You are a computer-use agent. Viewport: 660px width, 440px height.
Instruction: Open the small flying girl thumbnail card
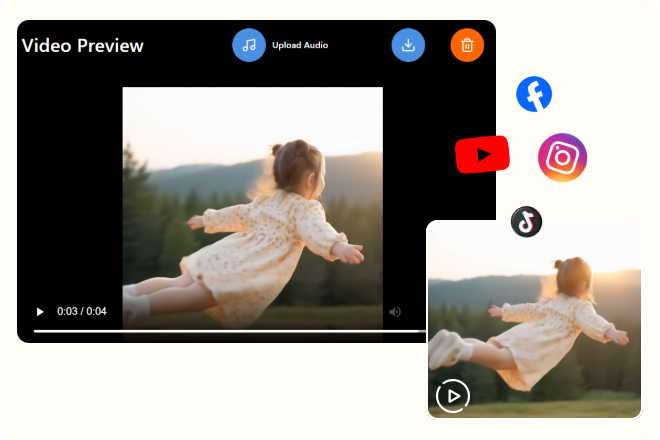point(534,319)
